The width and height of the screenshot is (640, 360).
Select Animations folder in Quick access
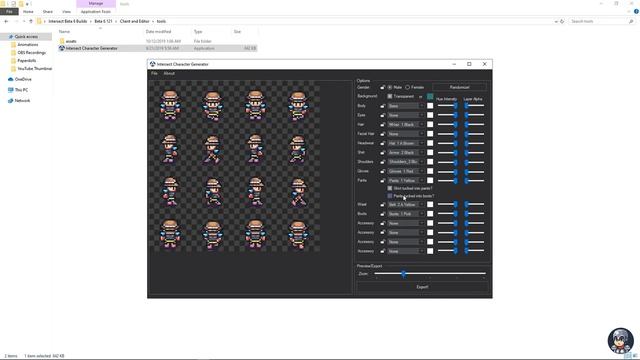tap(28, 44)
